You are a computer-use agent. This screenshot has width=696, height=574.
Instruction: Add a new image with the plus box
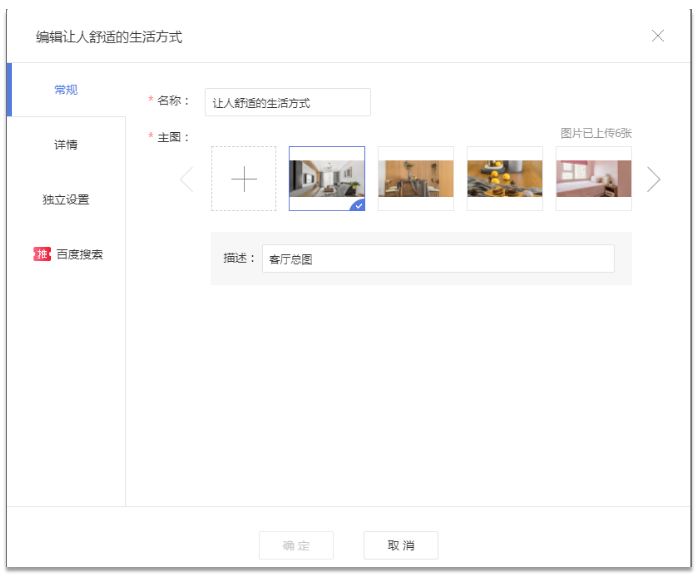(244, 178)
